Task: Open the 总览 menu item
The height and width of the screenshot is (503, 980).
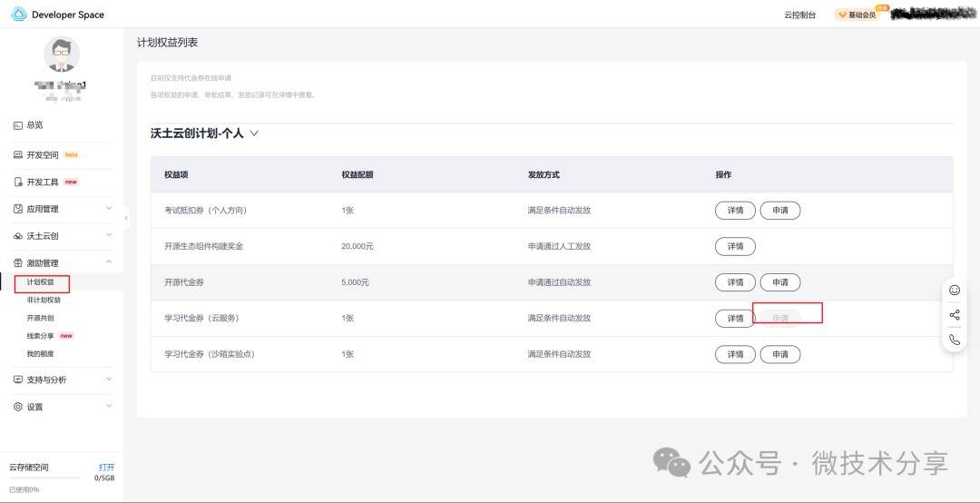Action: tap(35, 125)
